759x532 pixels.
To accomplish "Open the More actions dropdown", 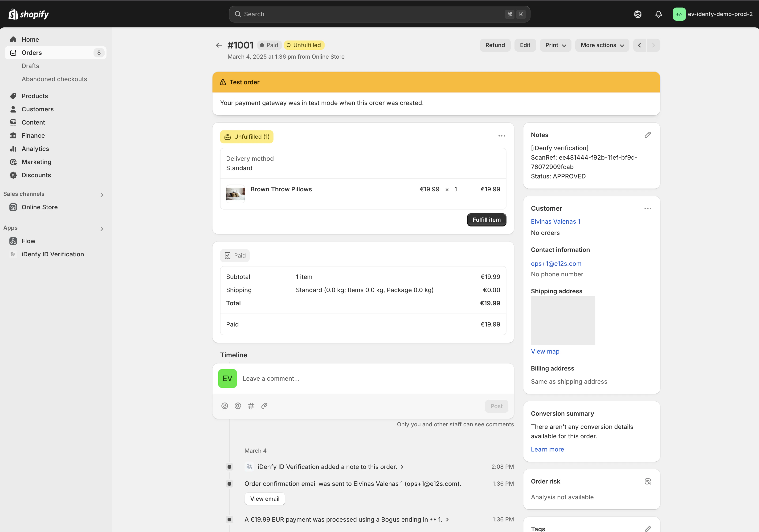I will (x=602, y=45).
